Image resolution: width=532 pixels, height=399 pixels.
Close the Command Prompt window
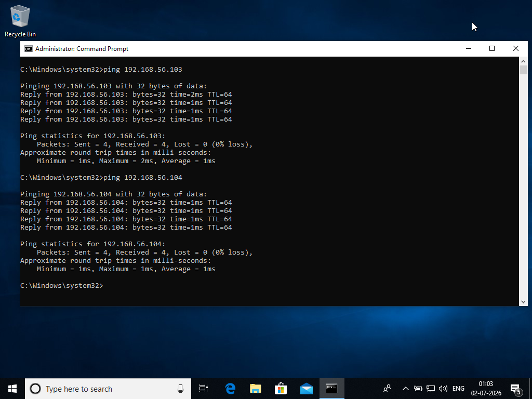tap(516, 48)
